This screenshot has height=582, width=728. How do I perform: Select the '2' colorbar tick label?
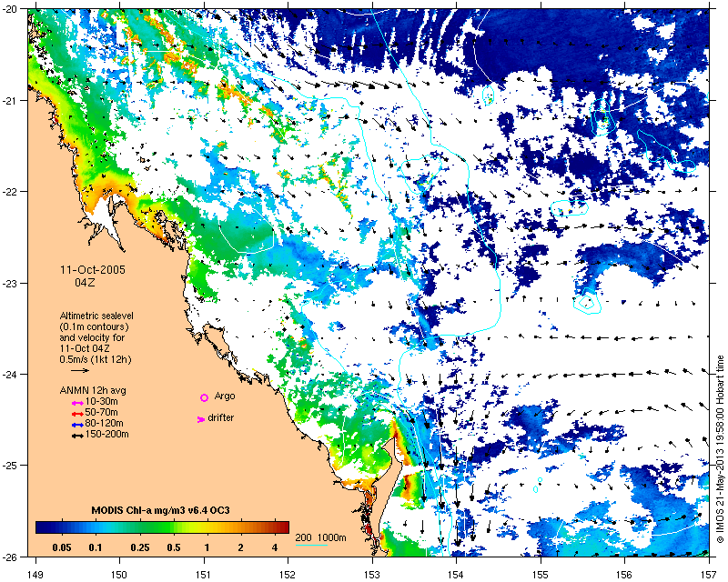coord(240,547)
